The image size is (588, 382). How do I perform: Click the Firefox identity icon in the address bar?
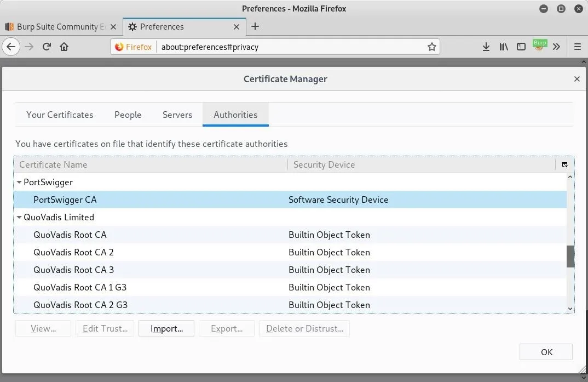click(x=134, y=47)
